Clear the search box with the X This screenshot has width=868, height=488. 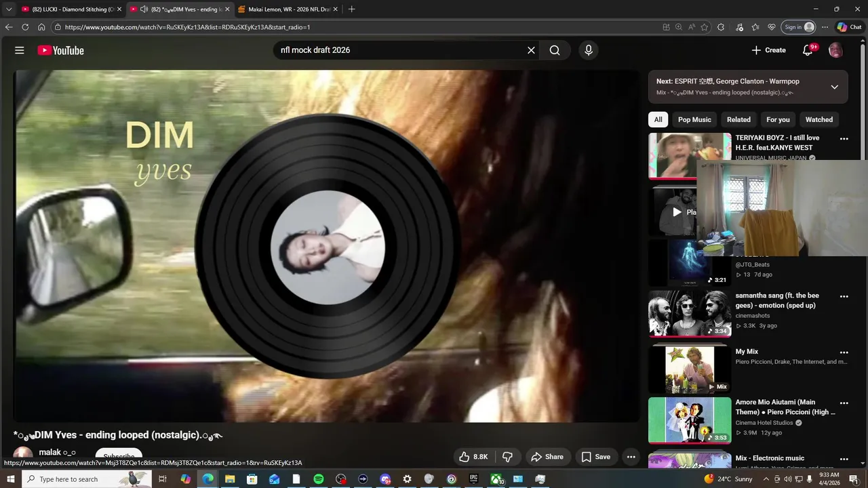tap(531, 50)
